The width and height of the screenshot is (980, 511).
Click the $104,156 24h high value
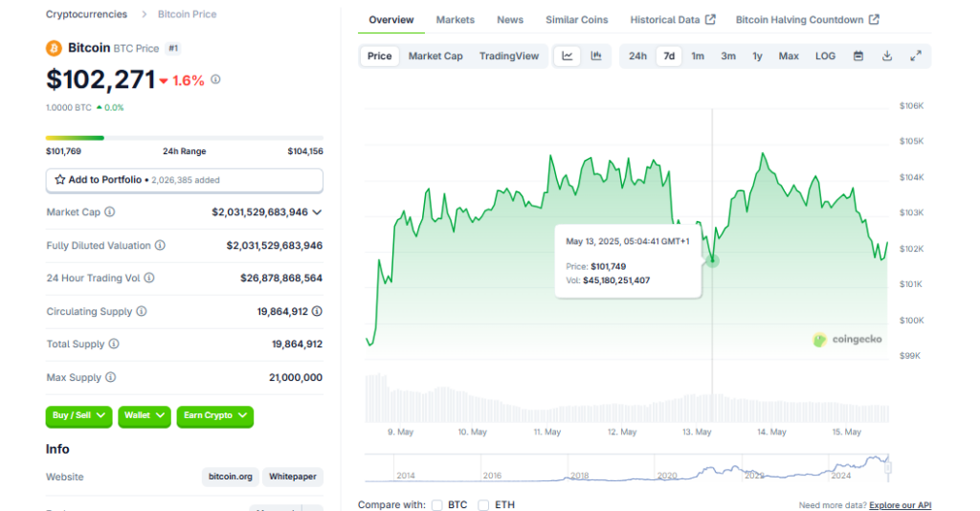click(x=305, y=151)
